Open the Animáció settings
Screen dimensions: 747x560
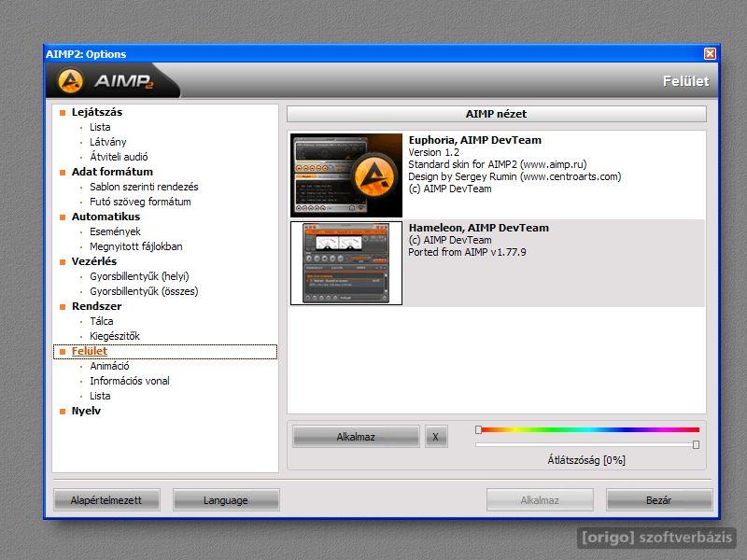tap(109, 366)
